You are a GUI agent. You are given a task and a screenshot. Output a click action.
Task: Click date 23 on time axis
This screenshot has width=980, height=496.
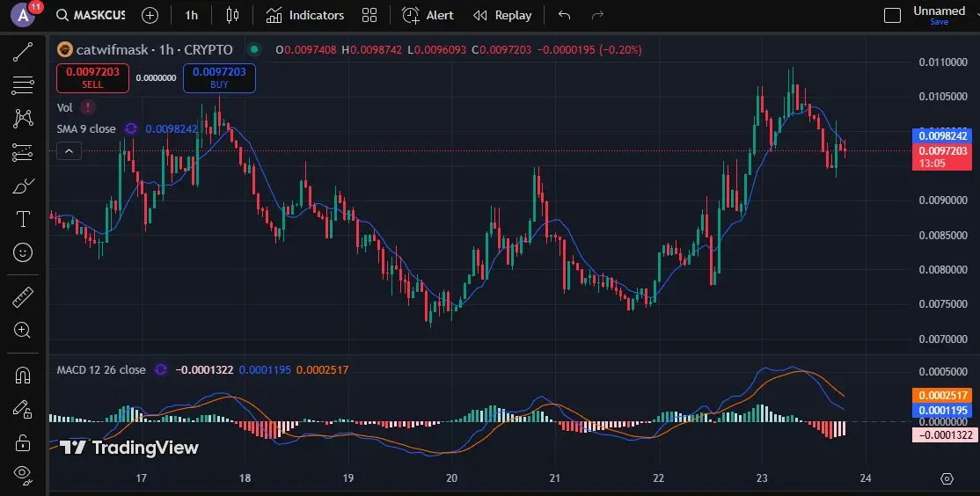tap(761, 478)
